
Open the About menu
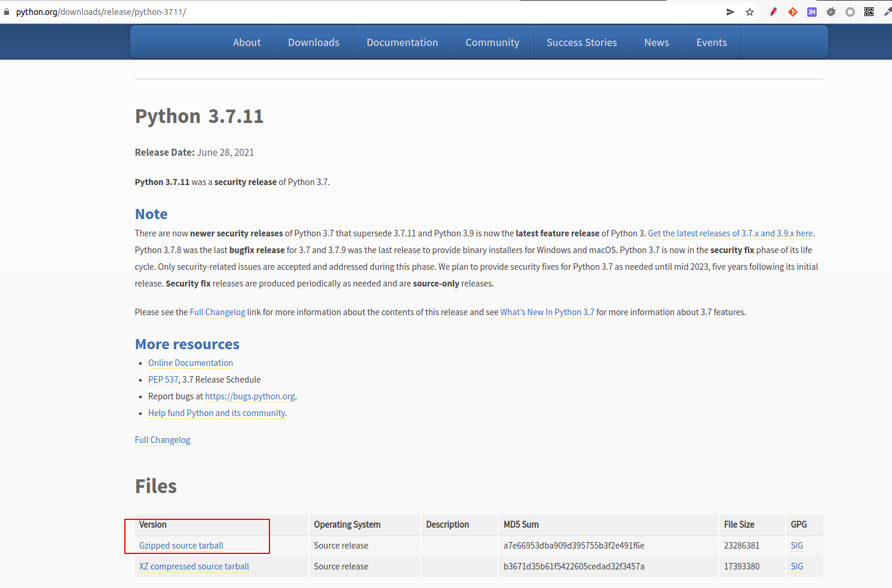(x=247, y=42)
